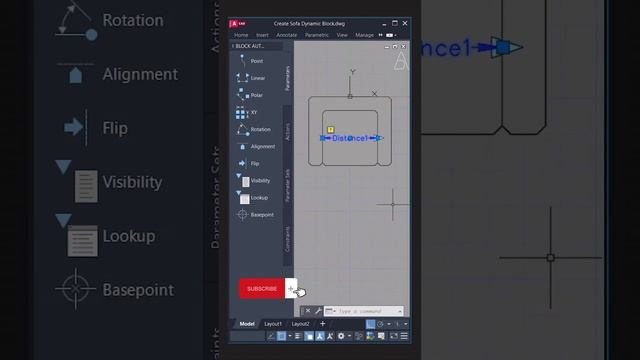Toggle annotation visibility icon in status bar
The height and width of the screenshot is (360, 640).
click(x=320, y=336)
